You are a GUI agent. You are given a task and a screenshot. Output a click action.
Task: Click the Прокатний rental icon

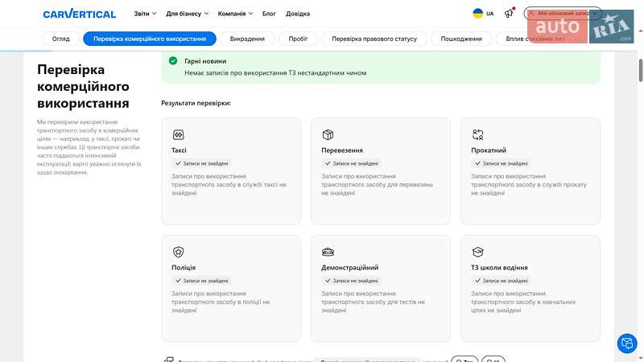[x=477, y=134]
